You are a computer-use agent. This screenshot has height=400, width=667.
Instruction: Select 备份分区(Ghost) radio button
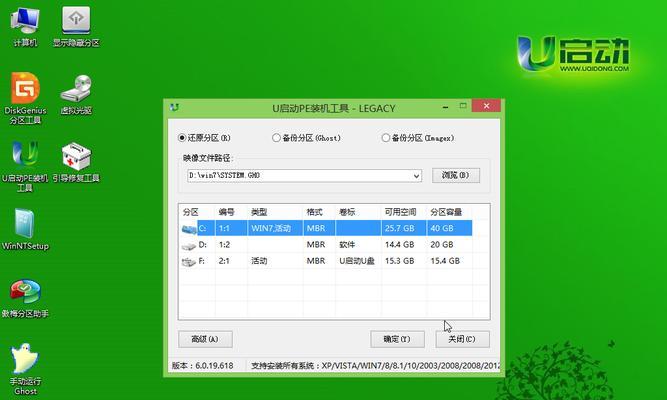tap(276, 138)
